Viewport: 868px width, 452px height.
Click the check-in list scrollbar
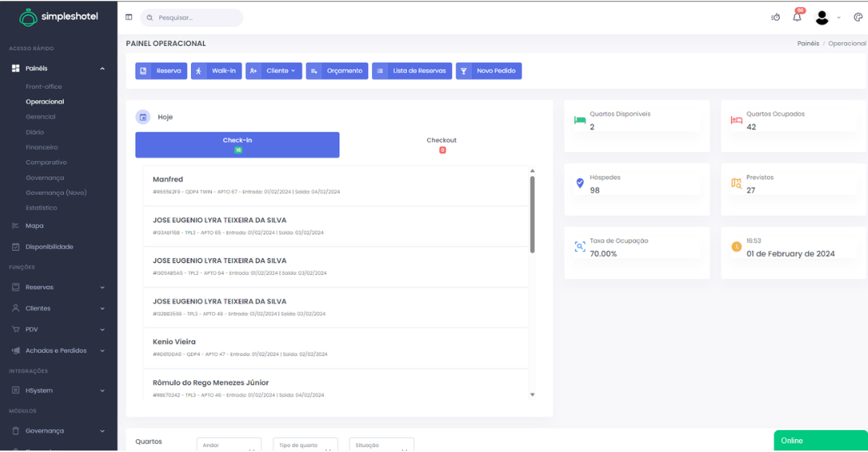coord(532,214)
